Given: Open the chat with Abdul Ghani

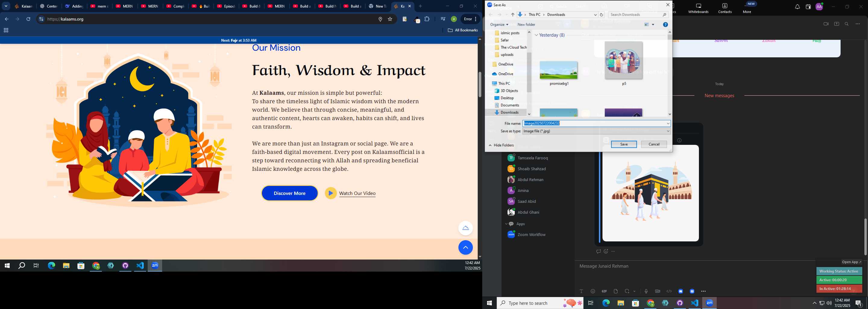Looking at the screenshot, I should pyautogui.click(x=528, y=212).
